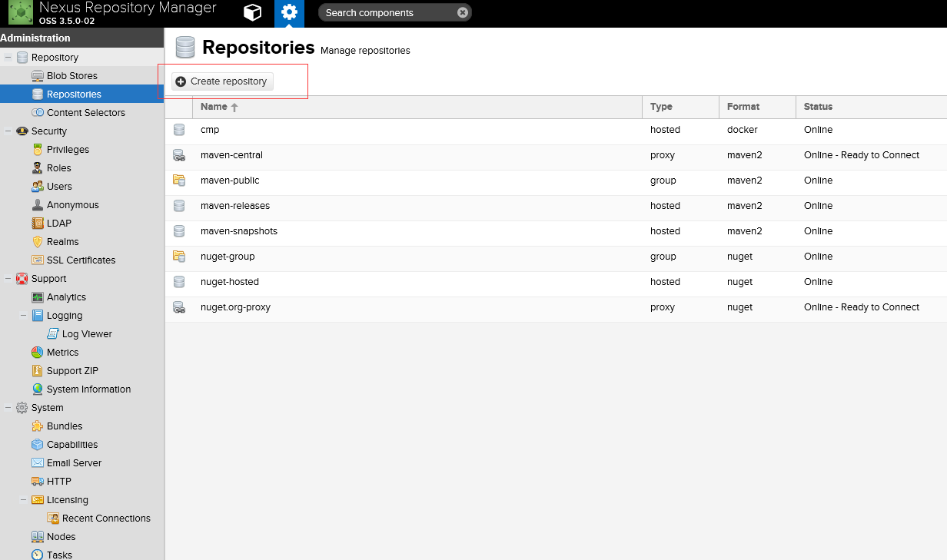The image size is (947, 560).
Task: Click the Content Selectors icon
Action: coord(38,113)
